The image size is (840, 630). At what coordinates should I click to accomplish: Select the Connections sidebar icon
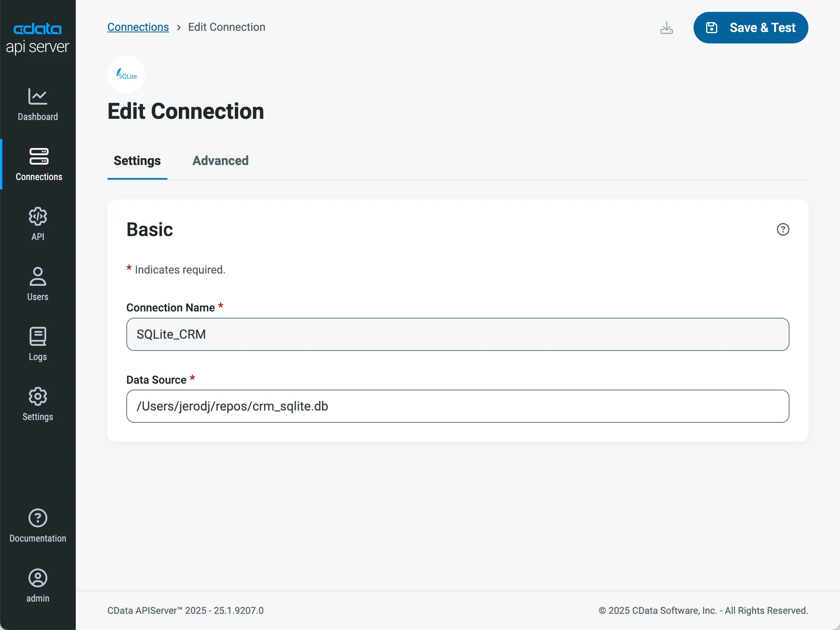tap(37, 164)
